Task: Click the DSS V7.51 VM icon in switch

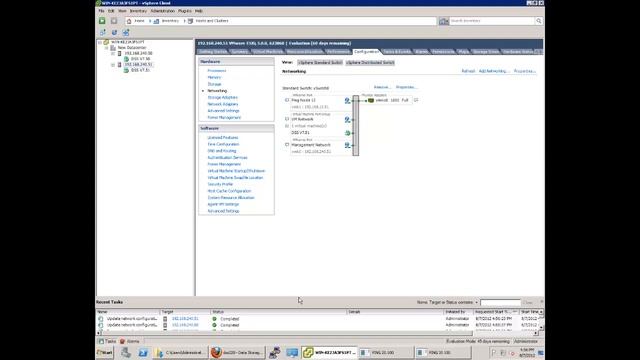Action: (347, 133)
